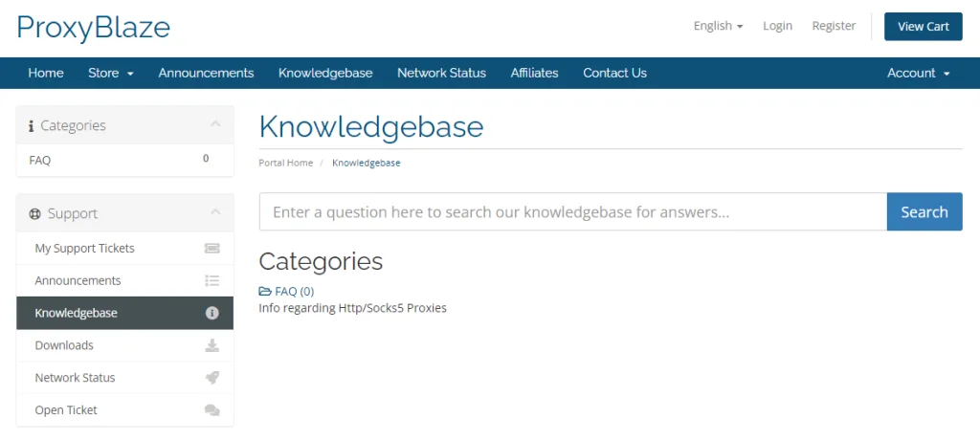
Task: Click the download icon beside Downloads
Action: click(212, 345)
